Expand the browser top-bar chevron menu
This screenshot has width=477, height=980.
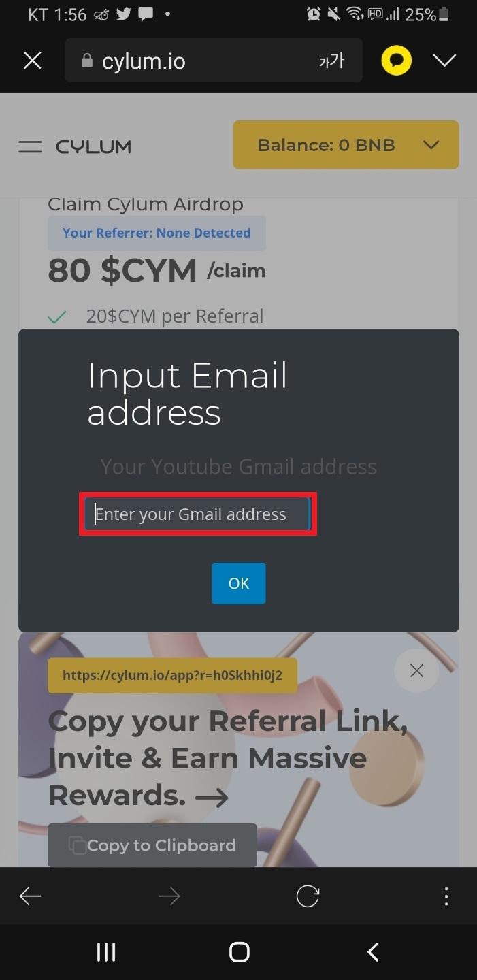444,61
